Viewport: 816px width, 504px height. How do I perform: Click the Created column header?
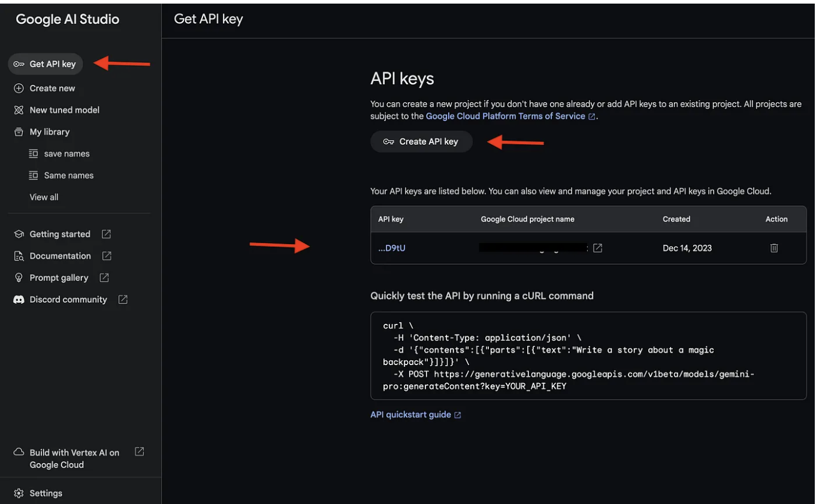coord(676,219)
